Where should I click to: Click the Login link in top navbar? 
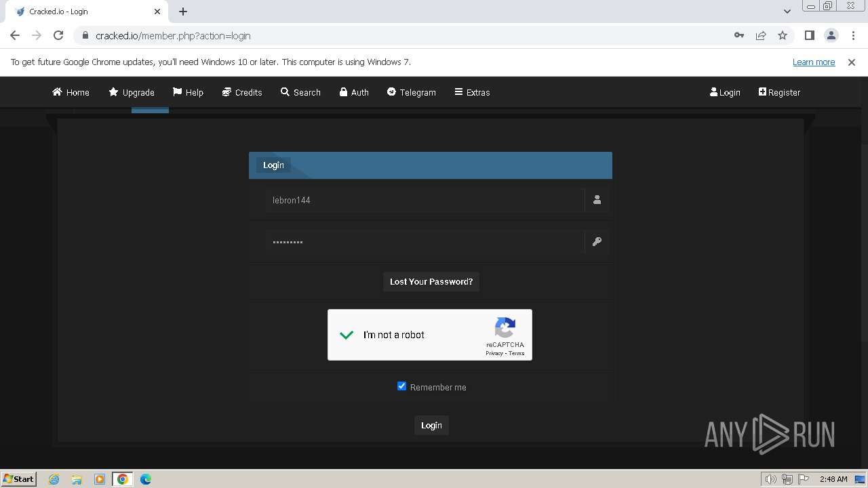click(x=725, y=92)
